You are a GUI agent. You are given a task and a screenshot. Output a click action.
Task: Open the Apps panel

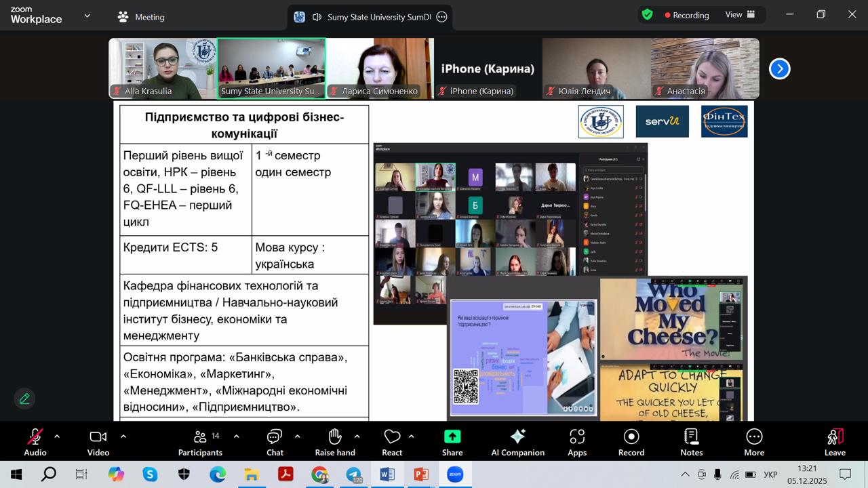[x=577, y=442]
